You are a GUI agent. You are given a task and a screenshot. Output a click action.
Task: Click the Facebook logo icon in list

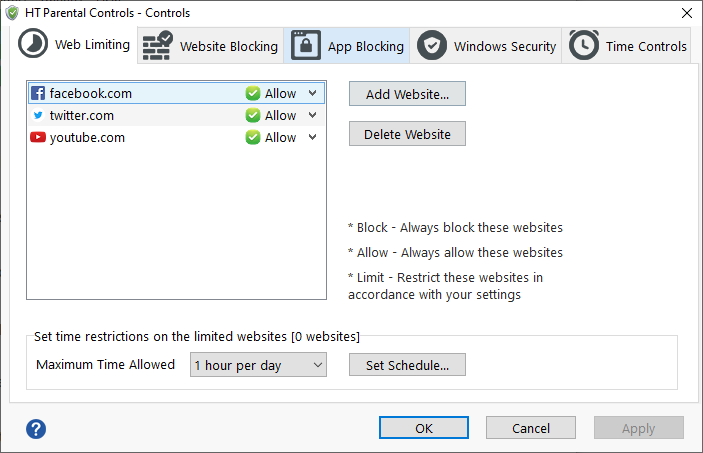(38, 93)
